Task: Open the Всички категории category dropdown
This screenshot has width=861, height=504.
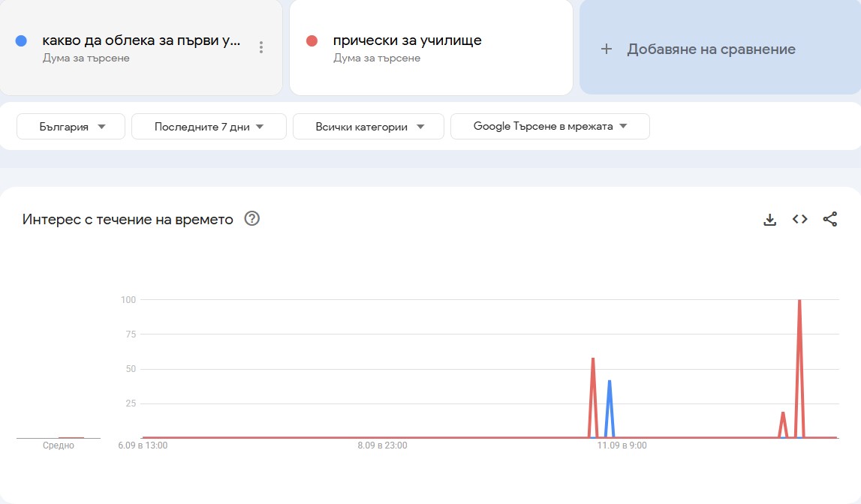Action: (x=368, y=126)
